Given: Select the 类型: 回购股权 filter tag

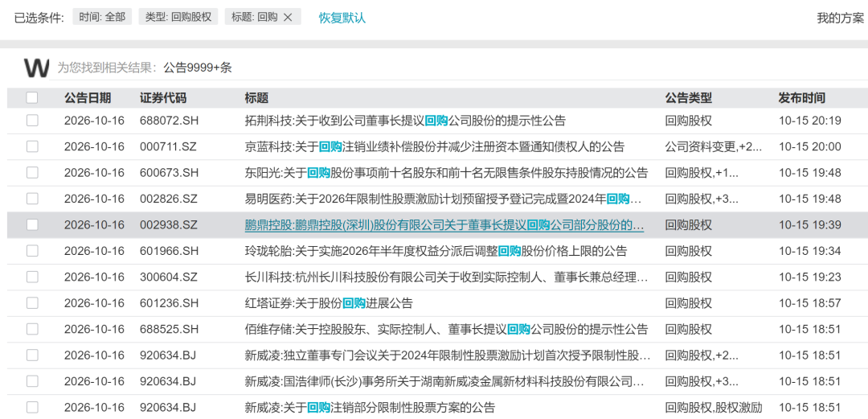Looking at the screenshot, I should point(178,17).
